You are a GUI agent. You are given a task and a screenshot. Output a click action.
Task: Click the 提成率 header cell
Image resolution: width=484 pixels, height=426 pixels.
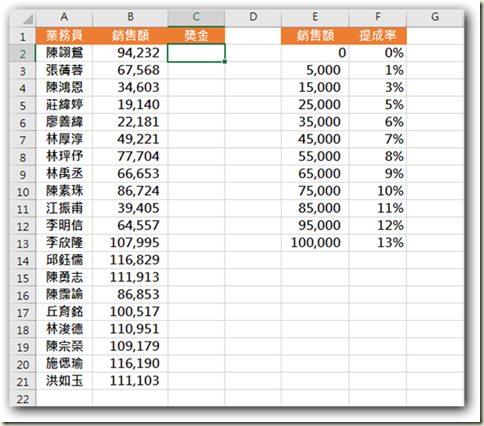click(378, 35)
